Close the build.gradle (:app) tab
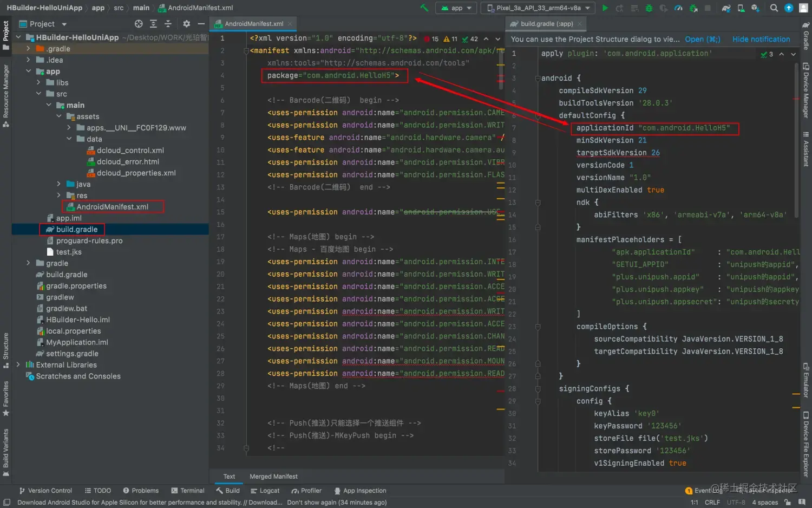The image size is (812, 508). (580, 24)
